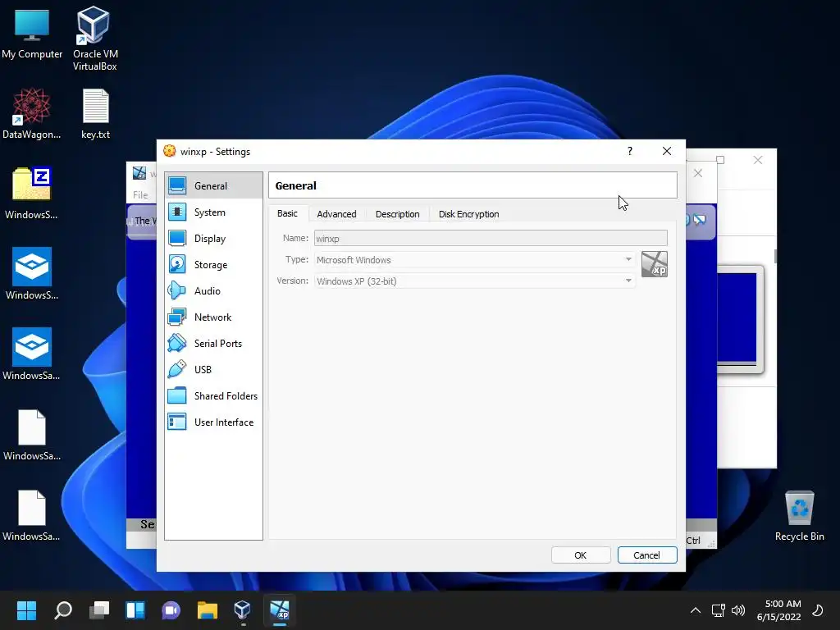Open File Explorer from the taskbar

pyautogui.click(x=208, y=610)
